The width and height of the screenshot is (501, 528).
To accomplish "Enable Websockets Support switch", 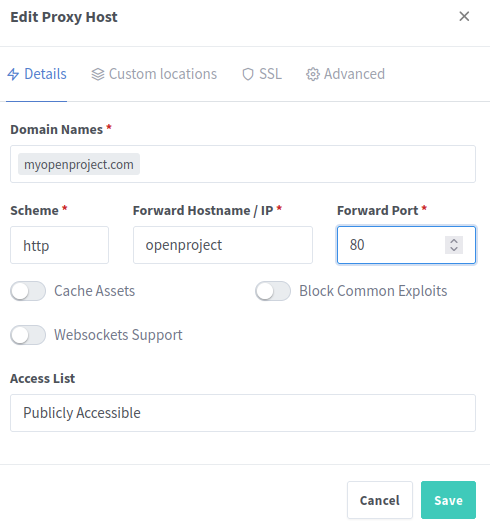I will [x=28, y=335].
